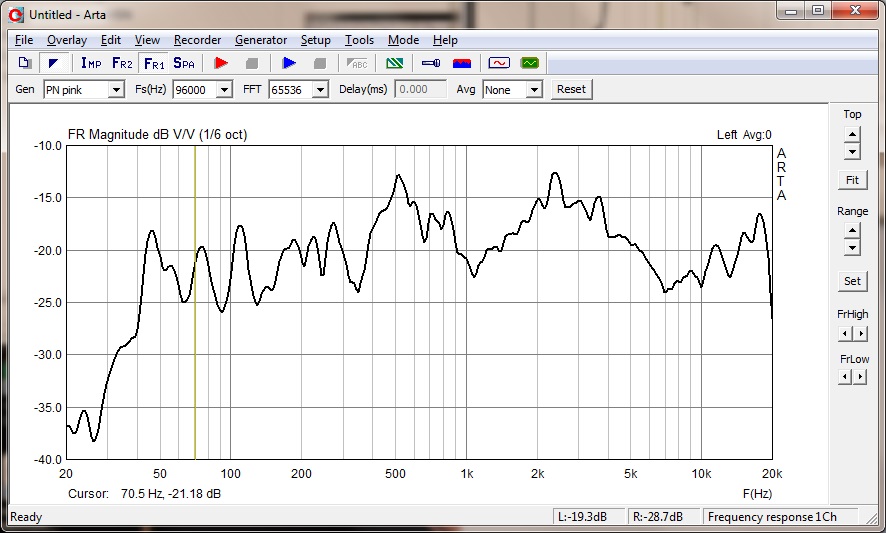This screenshot has width=886, height=533.
Task: Click the Fit button
Action: 852,180
